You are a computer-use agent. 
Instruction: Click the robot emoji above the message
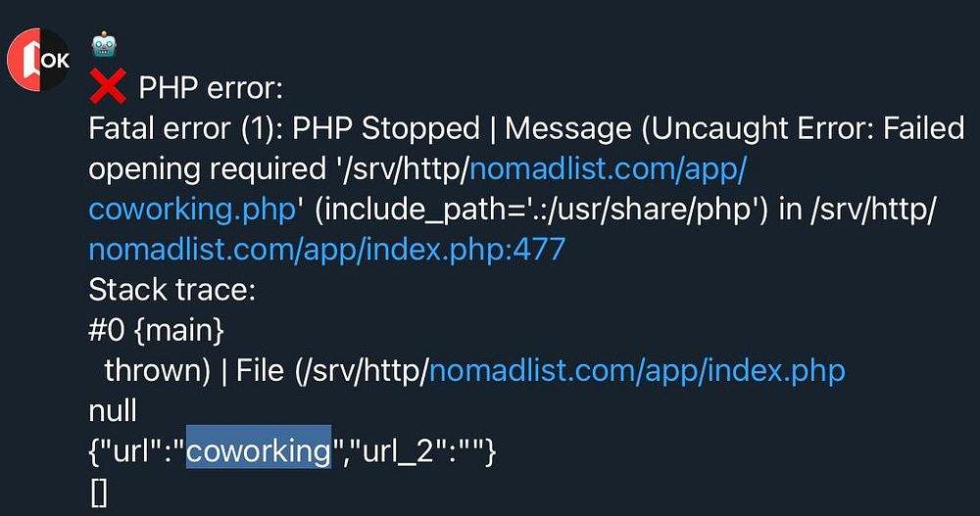(104, 46)
